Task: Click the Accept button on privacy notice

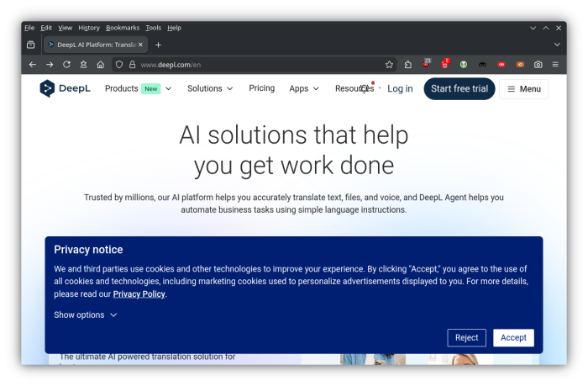Action: pyautogui.click(x=513, y=338)
